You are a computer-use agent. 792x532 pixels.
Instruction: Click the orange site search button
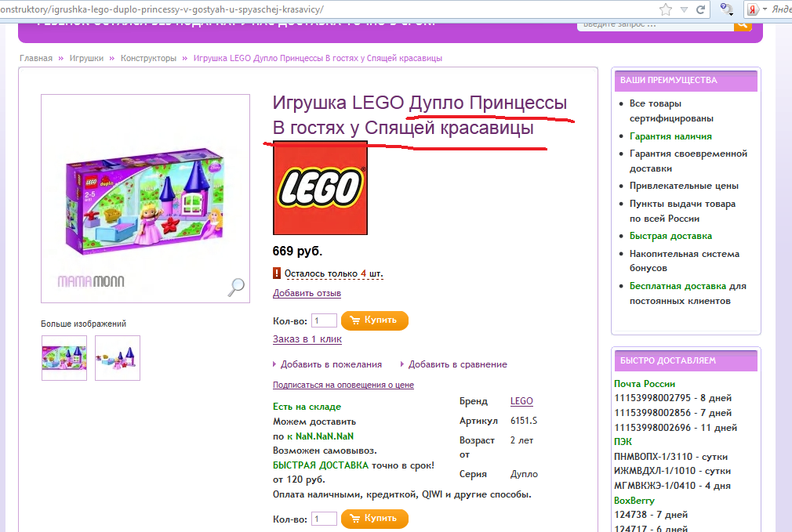742,24
